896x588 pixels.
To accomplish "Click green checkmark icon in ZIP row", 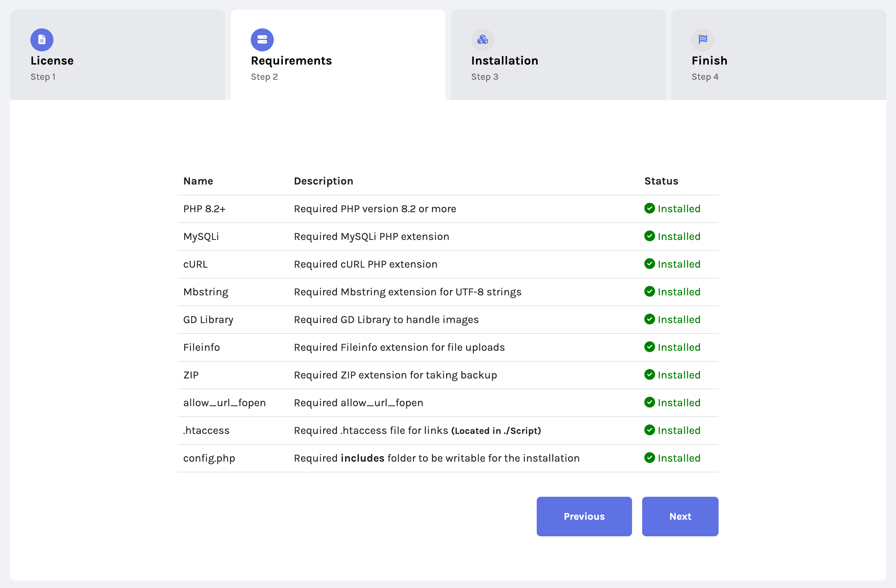I will [649, 374].
